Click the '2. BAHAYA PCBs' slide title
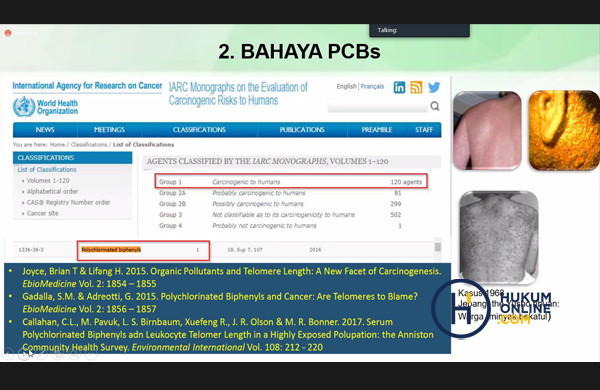This screenshot has width=600, height=390. pyautogui.click(x=299, y=52)
